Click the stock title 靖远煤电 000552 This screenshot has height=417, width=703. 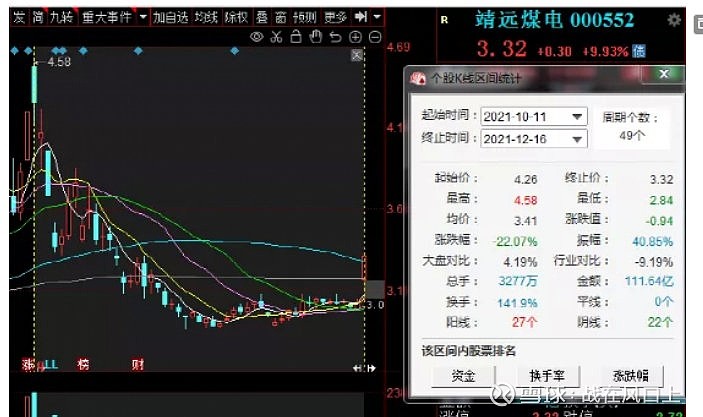[x=555, y=20]
